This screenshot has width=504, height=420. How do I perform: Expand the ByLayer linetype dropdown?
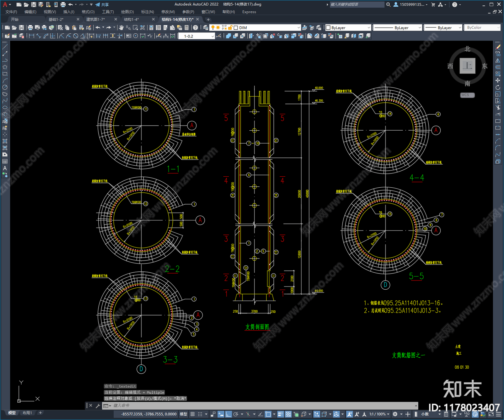pos(420,28)
